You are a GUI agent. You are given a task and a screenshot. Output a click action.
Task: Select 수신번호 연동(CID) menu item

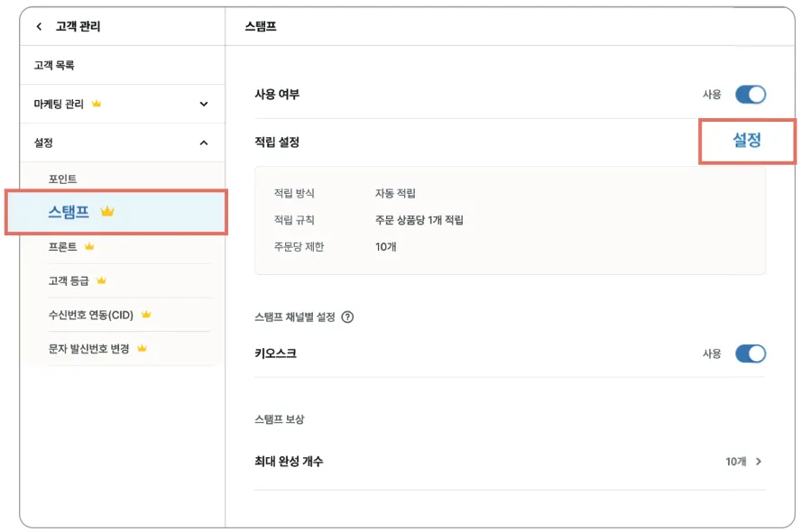90,315
